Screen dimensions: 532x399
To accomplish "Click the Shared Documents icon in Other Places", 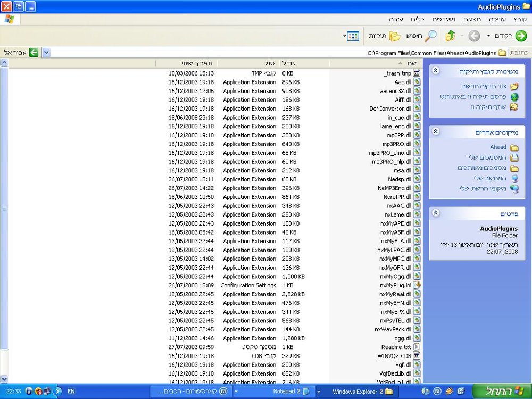I will click(x=514, y=168).
